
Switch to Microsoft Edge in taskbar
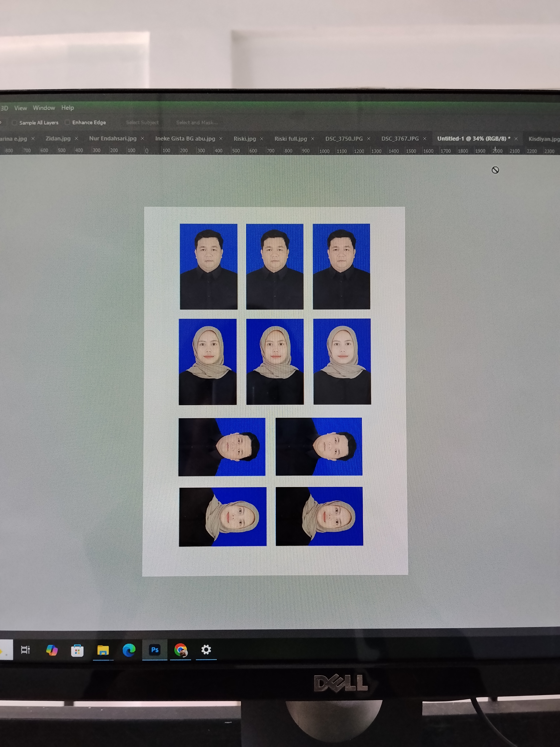129,650
